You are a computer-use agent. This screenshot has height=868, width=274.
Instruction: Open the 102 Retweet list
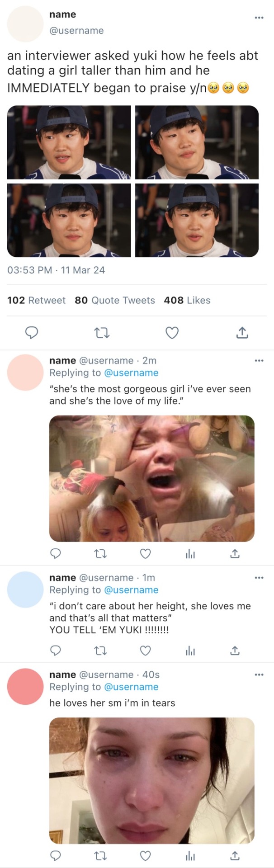(x=36, y=300)
